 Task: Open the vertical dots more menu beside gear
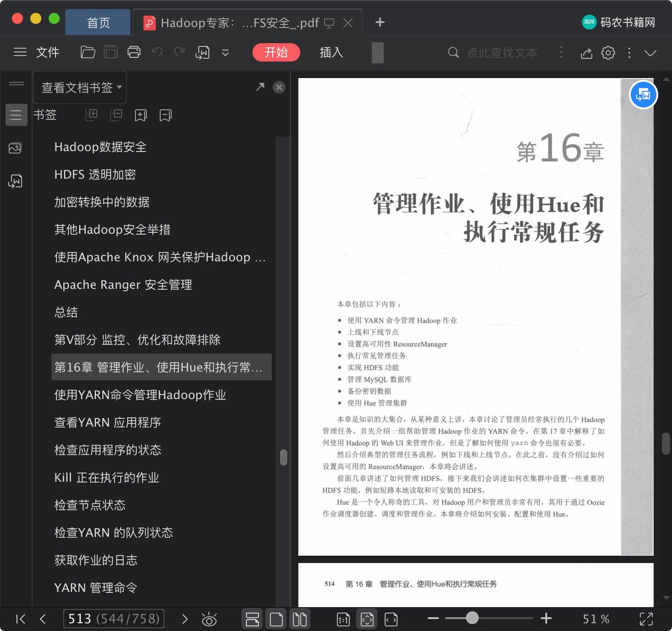[629, 53]
